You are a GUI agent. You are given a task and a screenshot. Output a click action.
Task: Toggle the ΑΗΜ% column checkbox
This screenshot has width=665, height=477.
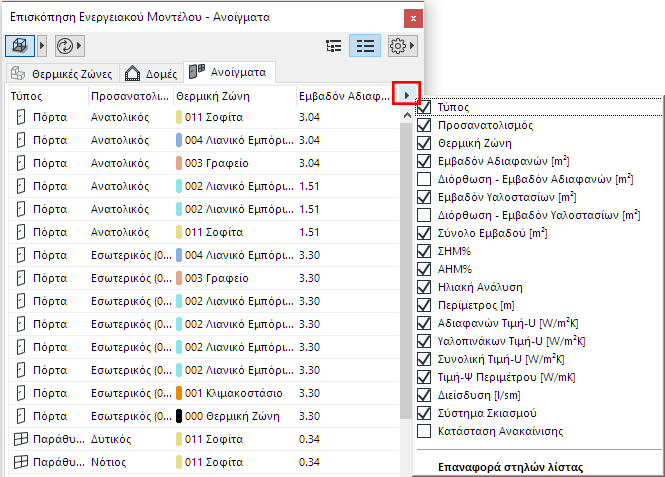tap(424, 269)
